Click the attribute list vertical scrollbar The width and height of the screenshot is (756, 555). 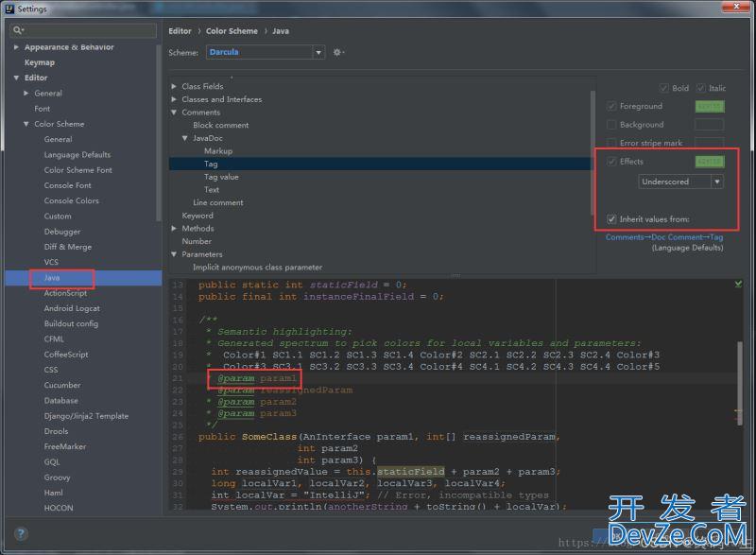click(x=593, y=152)
